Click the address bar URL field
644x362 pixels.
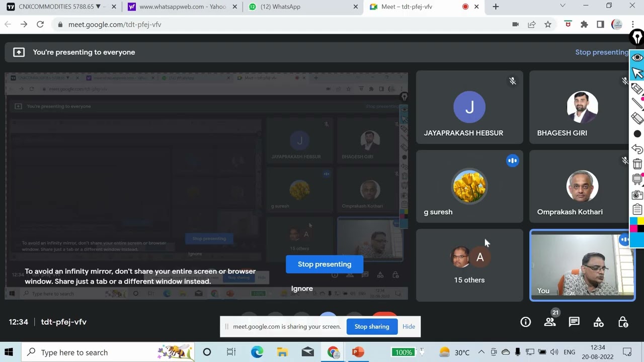[282, 24]
